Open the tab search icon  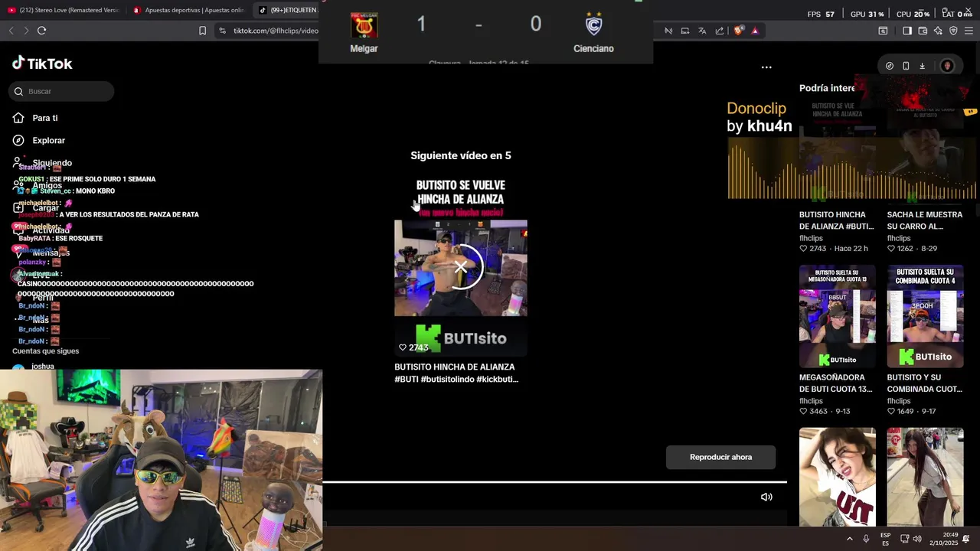click(883, 31)
